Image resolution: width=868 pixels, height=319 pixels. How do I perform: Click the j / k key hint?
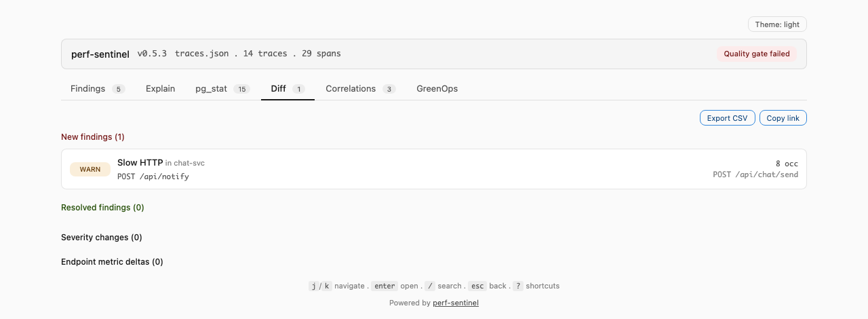tap(319, 286)
